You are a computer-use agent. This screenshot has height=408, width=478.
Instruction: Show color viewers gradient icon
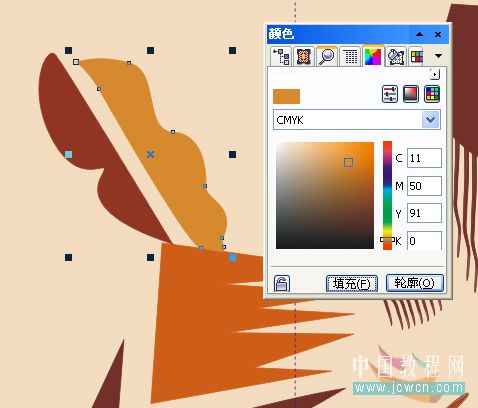click(x=411, y=94)
